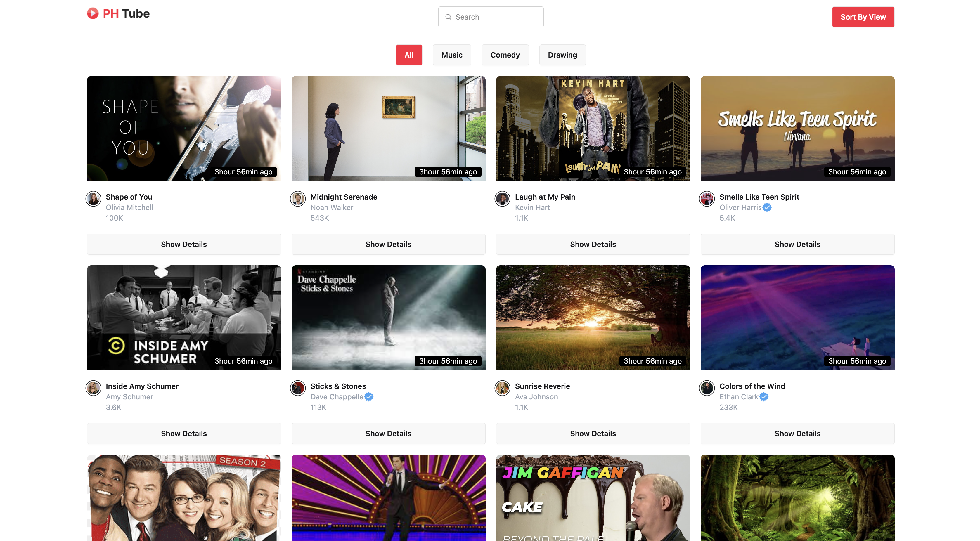Screen dimensions: 980x541
Task: Select the All category tab
Action: pos(409,55)
